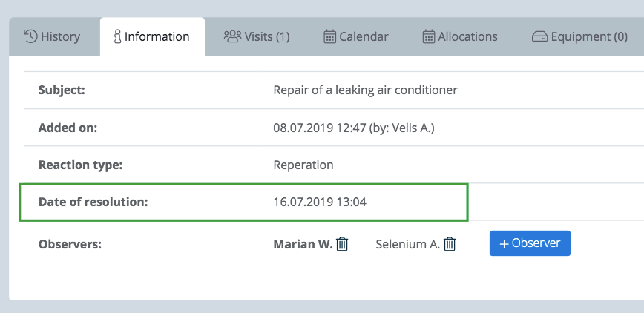Select the Information tab
644x313 pixels.
(152, 36)
